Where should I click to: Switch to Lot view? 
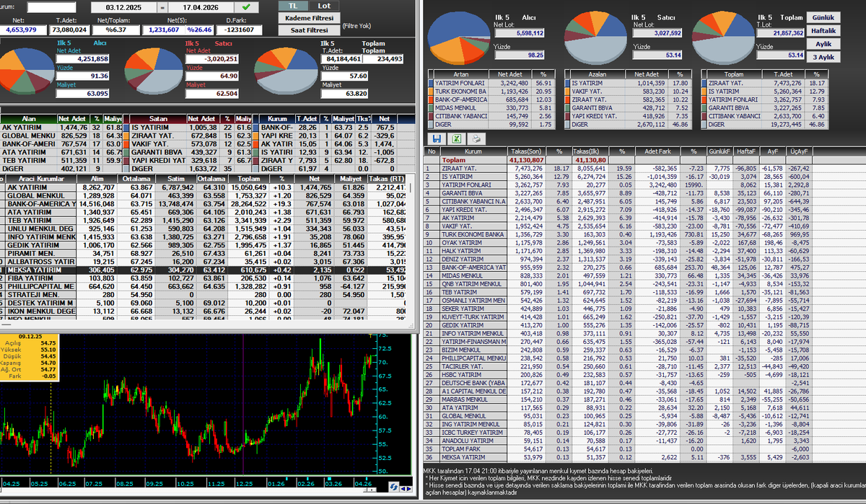(325, 5)
